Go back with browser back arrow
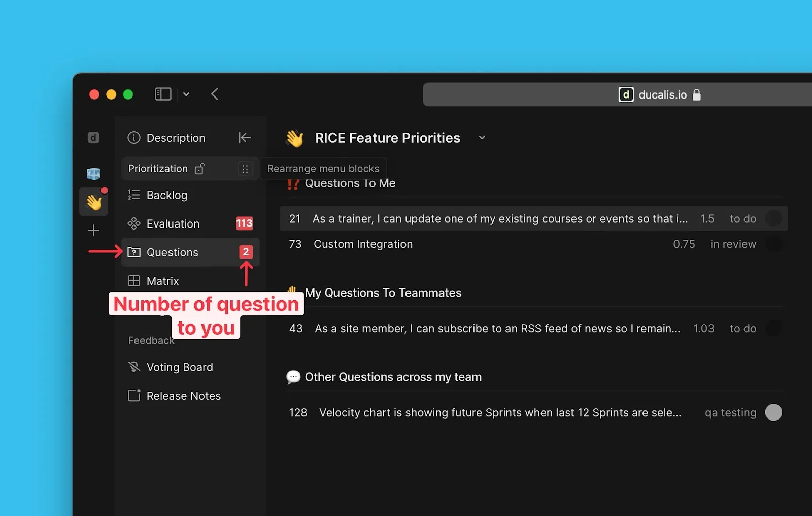This screenshot has width=812, height=516. click(x=215, y=94)
